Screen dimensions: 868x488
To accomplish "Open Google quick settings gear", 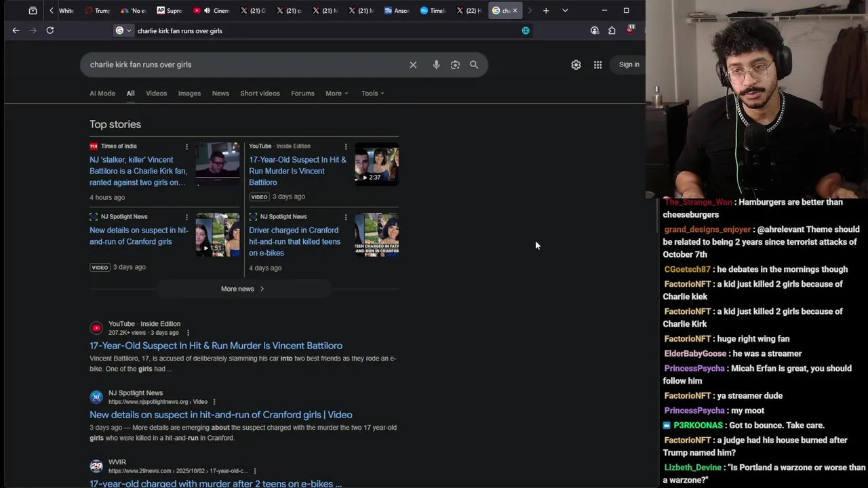I will click(x=576, y=65).
